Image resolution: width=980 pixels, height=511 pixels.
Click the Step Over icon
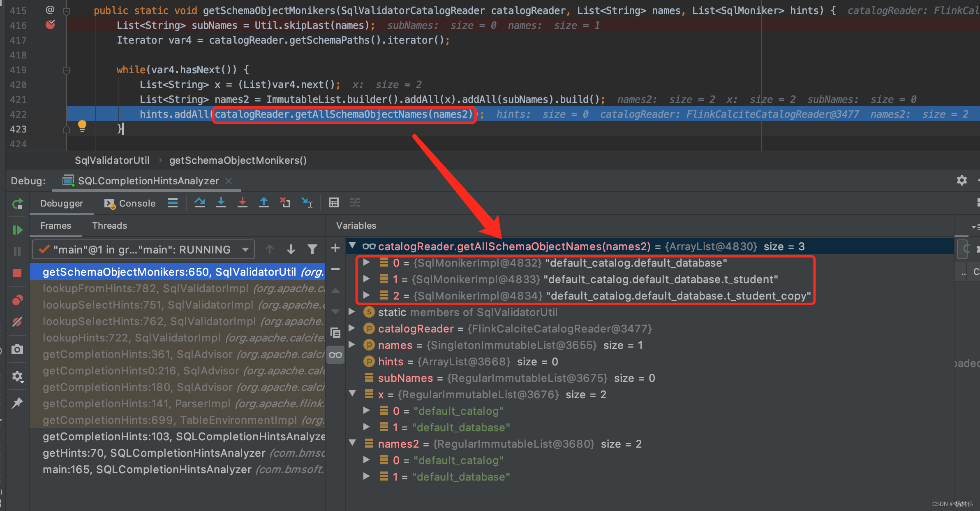click(x=200, y=203)
